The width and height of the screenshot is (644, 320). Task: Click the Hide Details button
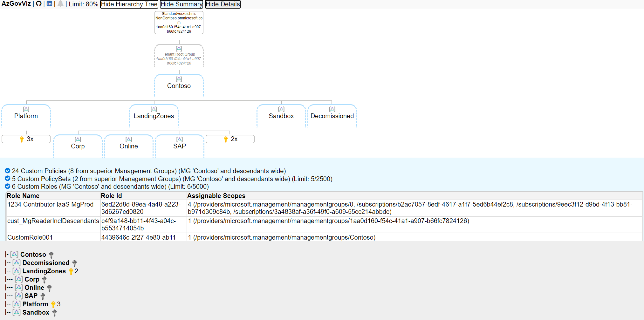point(223,4)
